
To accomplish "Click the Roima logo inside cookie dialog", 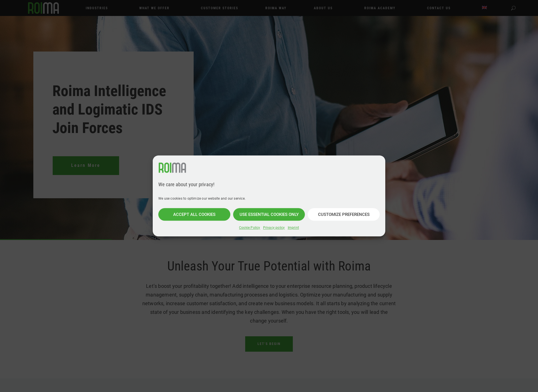I will click(172, 167).
